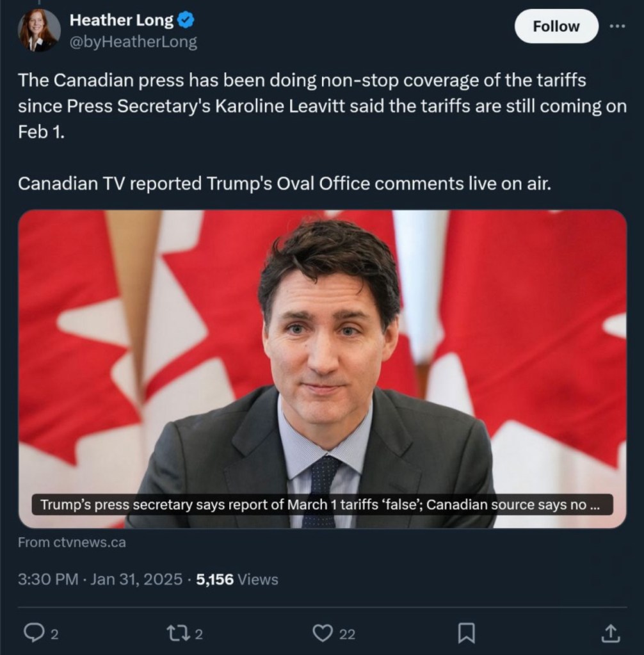
Task: Click the article headline about March 1 tariffs
Action: [320, 505]
